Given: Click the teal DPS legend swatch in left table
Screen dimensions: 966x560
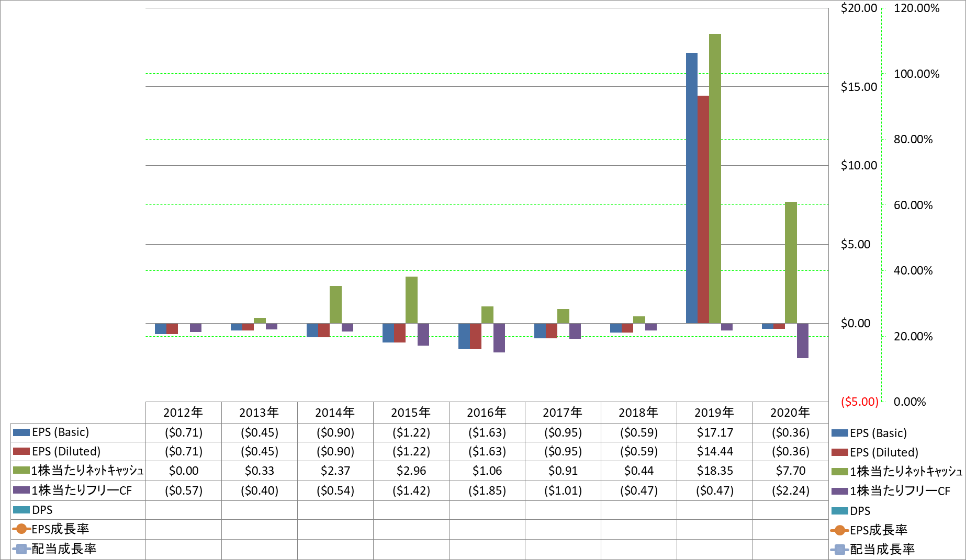Looking at the screenshot, I should (x=21, y=510).
